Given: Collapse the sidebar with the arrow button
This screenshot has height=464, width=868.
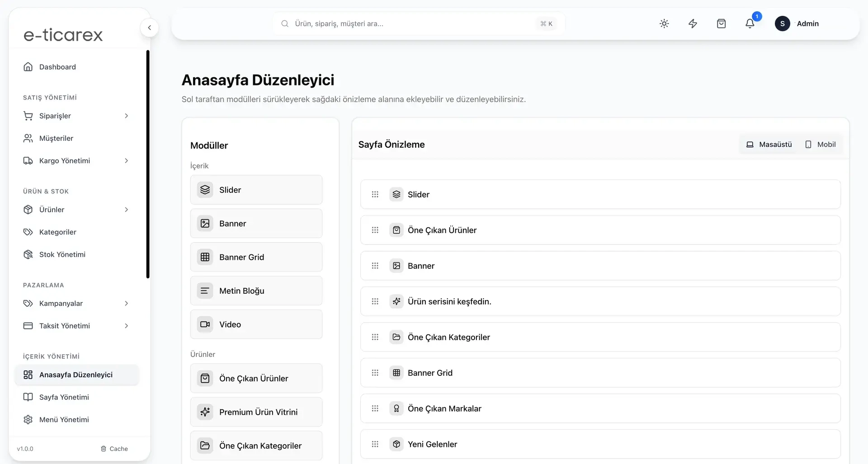Looking at the screenshot, I should pos(149,28).
